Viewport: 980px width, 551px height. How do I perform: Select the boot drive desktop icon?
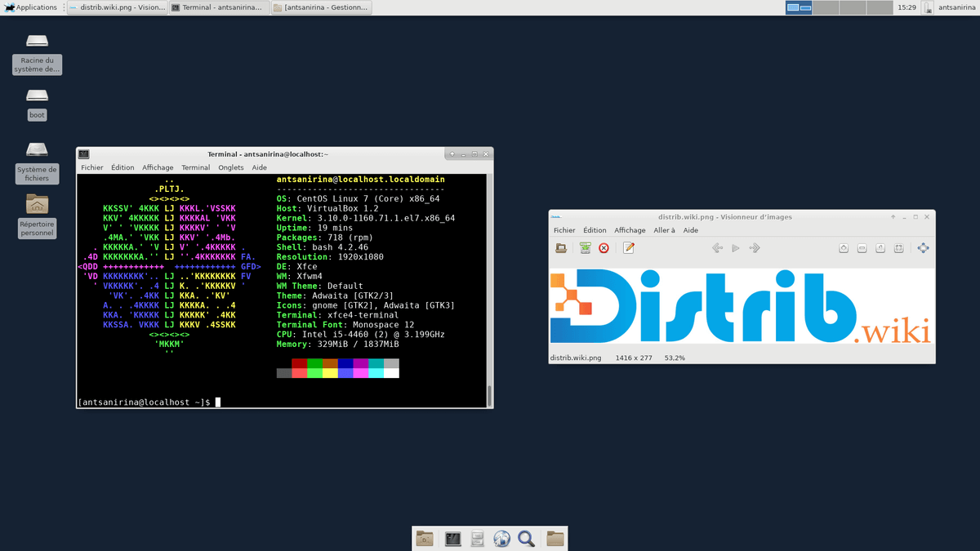click(x=37, y=104)
